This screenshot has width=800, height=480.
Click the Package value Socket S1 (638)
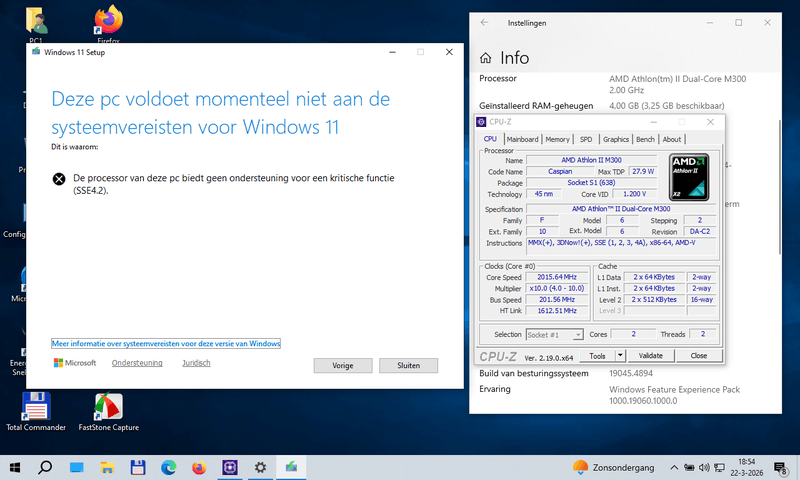coord(591,183)
